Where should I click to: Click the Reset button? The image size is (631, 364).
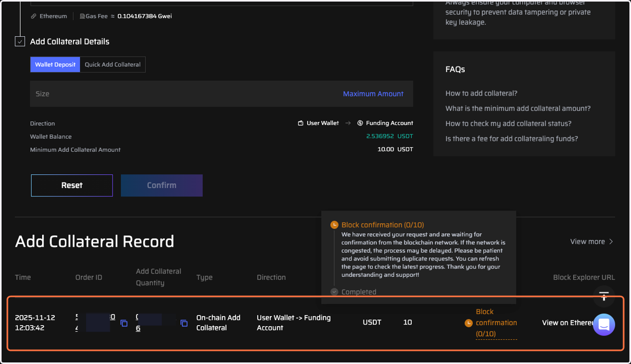click(72, 185)
